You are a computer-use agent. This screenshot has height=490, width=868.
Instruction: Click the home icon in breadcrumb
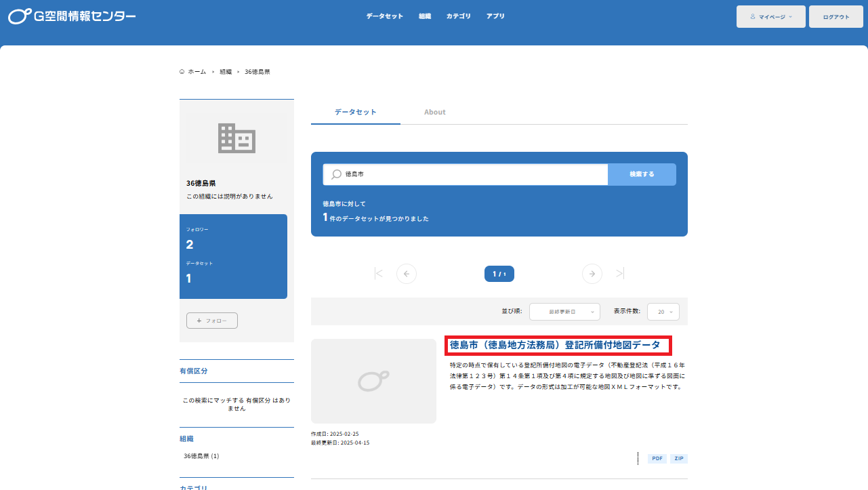[182, 71]
